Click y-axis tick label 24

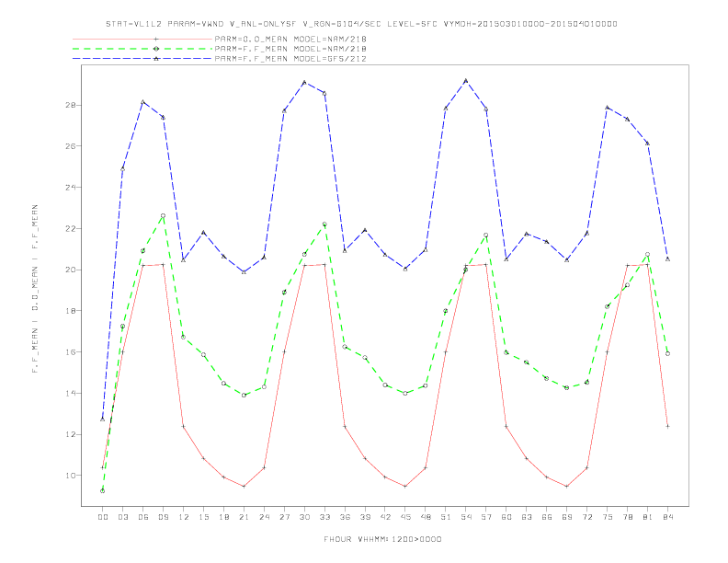[x=71, y=187]
